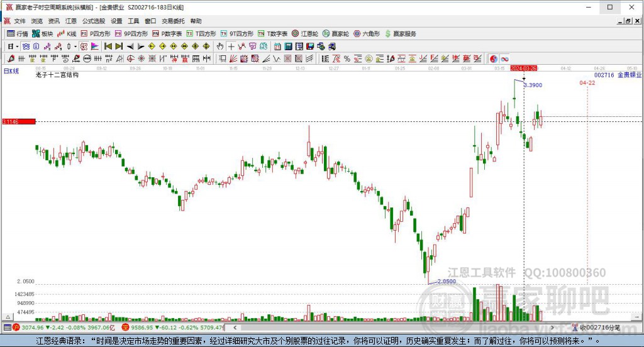Screen dimensions: 644x347
Task: Click the red floppy disk save icon
Action: [310, 47]
